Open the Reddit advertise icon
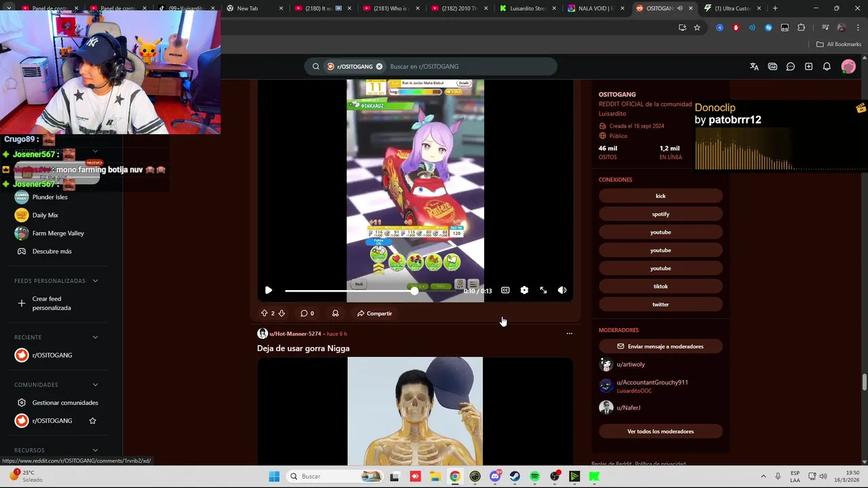 pyautogui.click(x=772, y=66)
